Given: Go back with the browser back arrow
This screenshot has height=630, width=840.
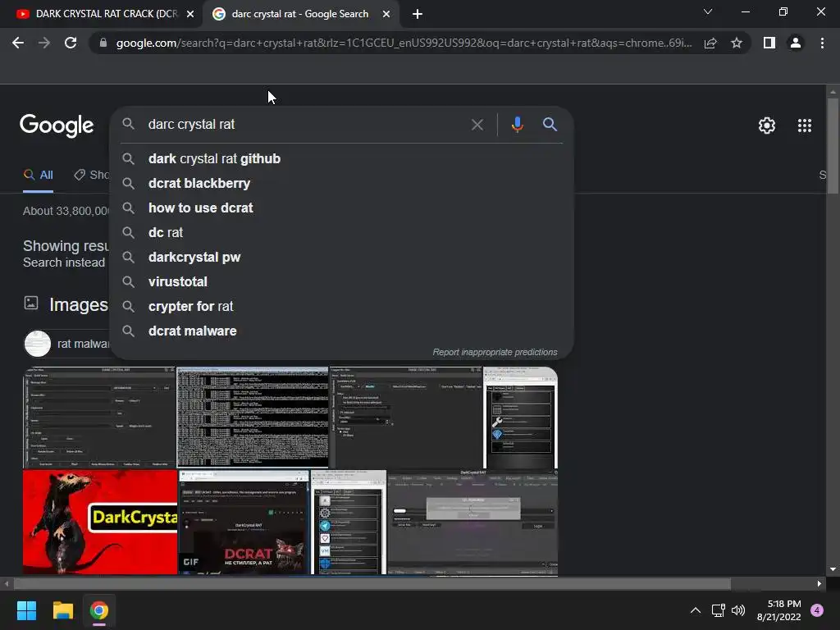Looking at the screenshot, I should (x=18, y=43).
